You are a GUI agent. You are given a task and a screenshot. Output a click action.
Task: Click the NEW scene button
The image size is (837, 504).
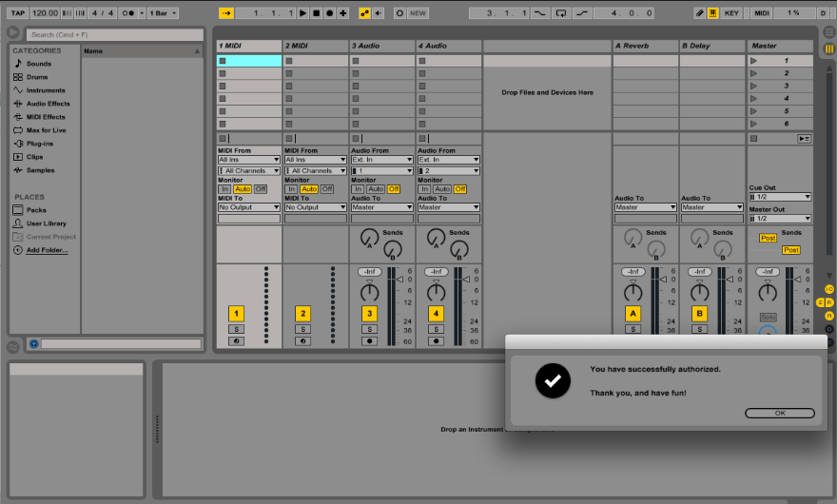pyautogui.click(x=418, y=12)
